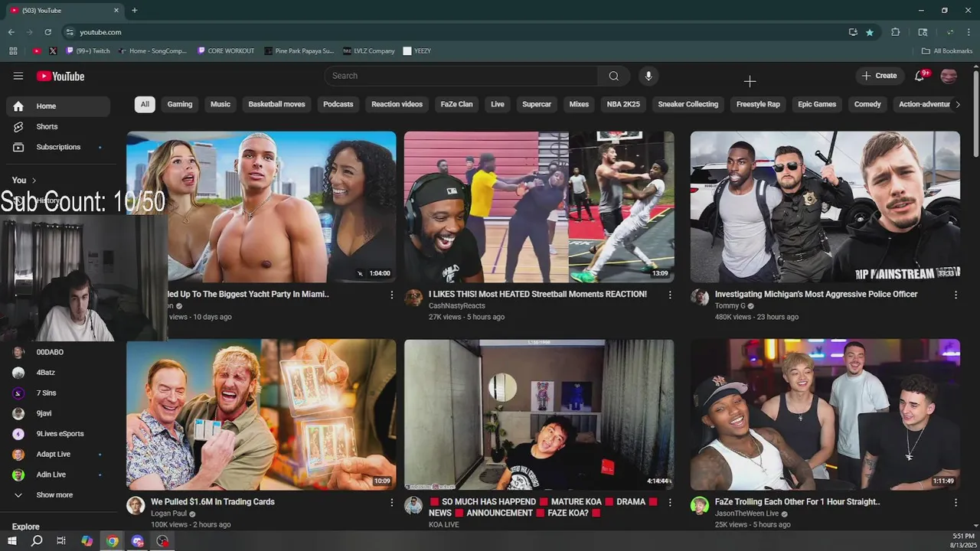Click Logan Paul channel avatar
Viewport: 980px width, 551px height.
pos(136,506)
